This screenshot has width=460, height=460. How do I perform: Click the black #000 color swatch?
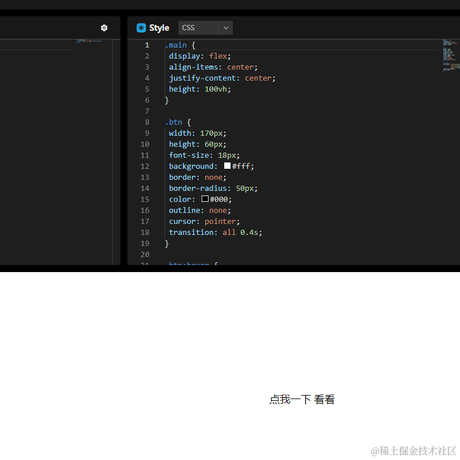(205, 199)
